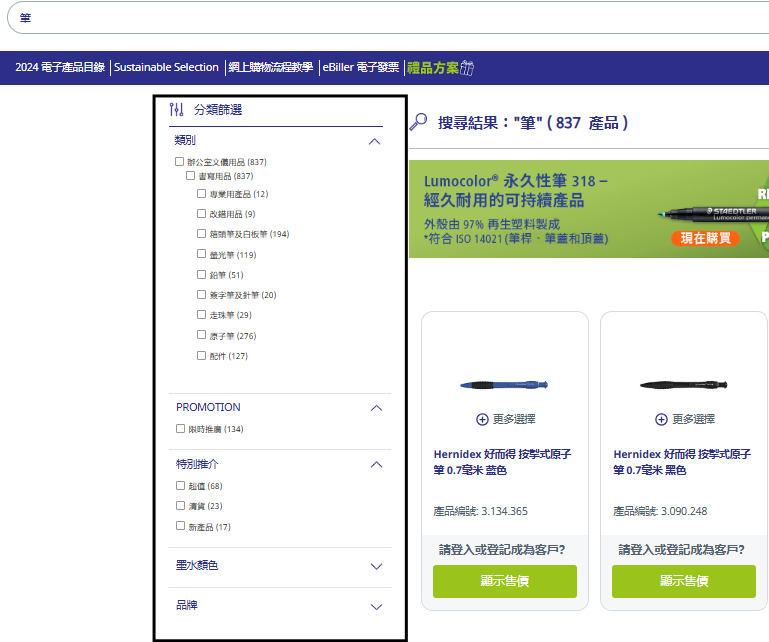This screenshot has height=642, width=769.
Task: Expand the 品牌 filter section chevron
Action: tap(376, 607)
